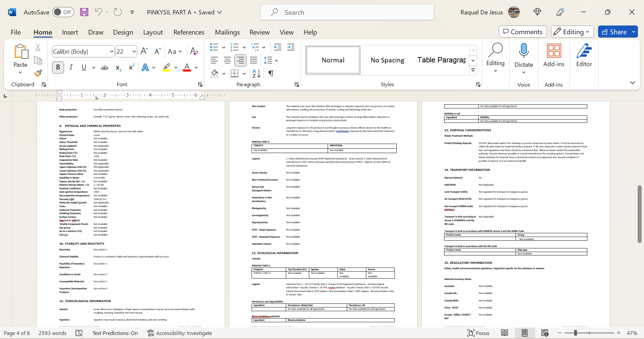The width and height of the screenshot is (644, 339).
Task: Sort paragraphs A to Z
Action: click(256, 73)
